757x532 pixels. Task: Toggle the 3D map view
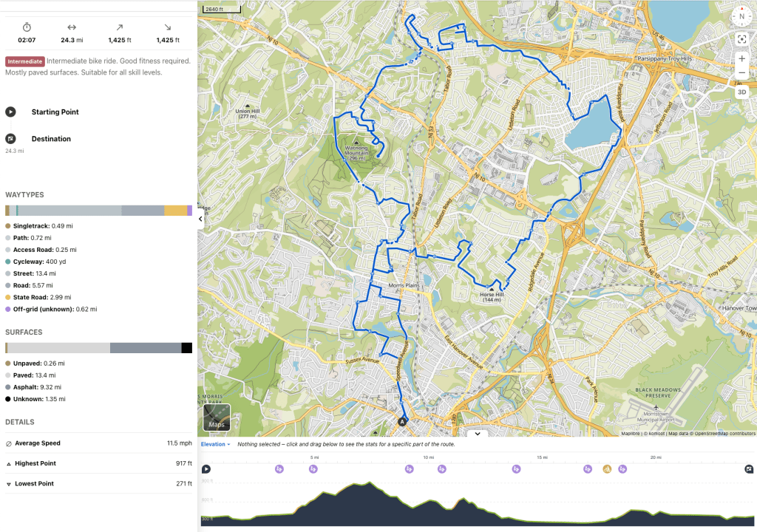click(741, 92)
